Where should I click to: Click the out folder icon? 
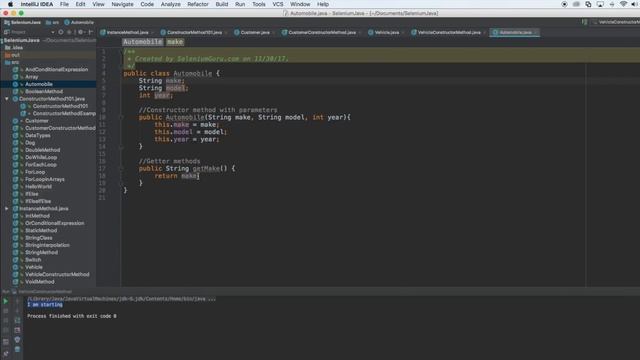pos(8,55)
